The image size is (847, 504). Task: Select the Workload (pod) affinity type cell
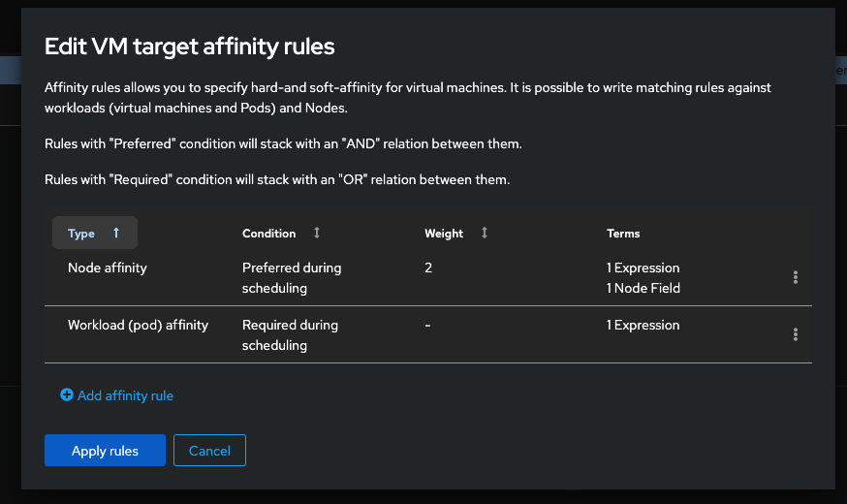[138, 326]
